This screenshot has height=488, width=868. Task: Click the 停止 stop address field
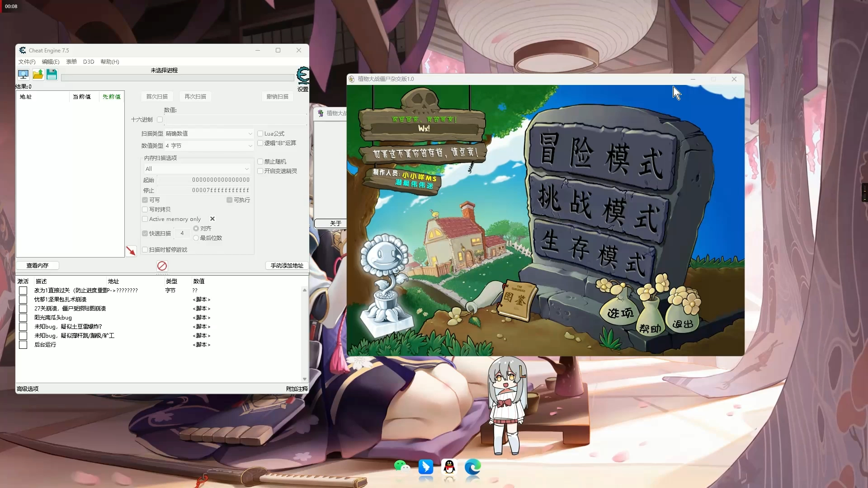click(x=204, y=190)
